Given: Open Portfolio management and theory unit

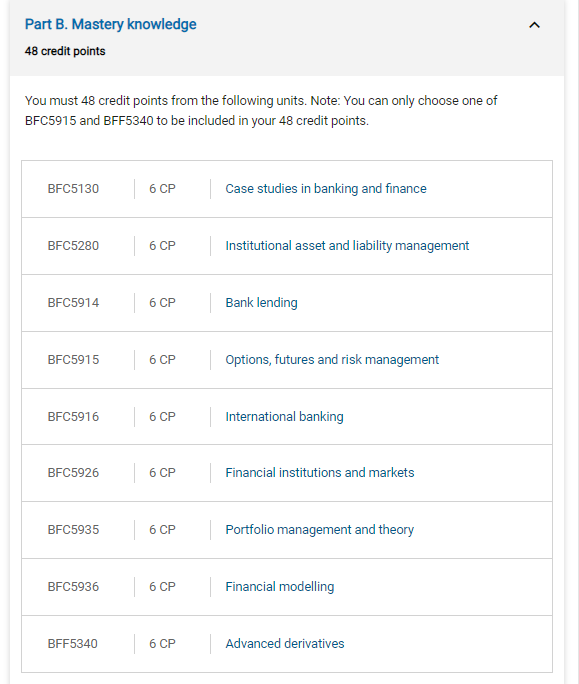Looking at the screenshot, I should point(319,530).
